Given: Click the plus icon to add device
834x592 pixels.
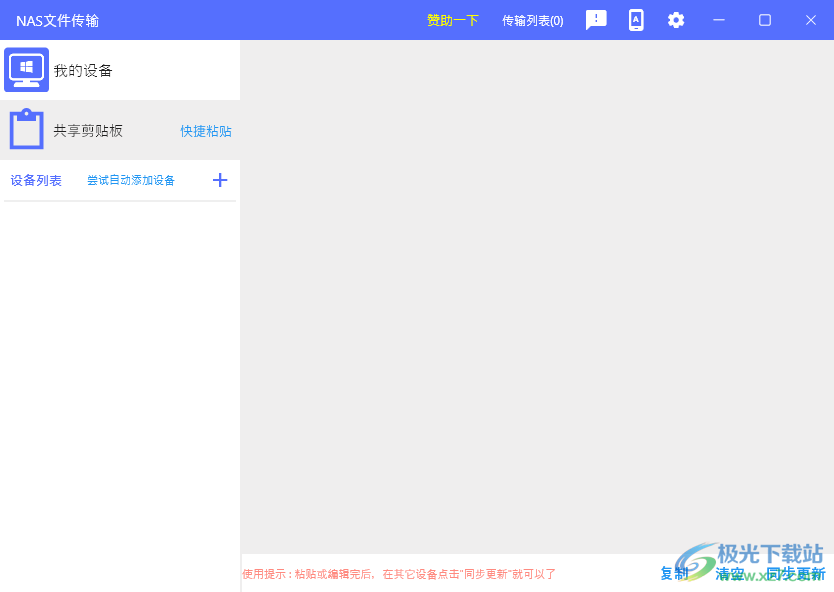Looking at the screenshot, I should [x=220, y=180].
